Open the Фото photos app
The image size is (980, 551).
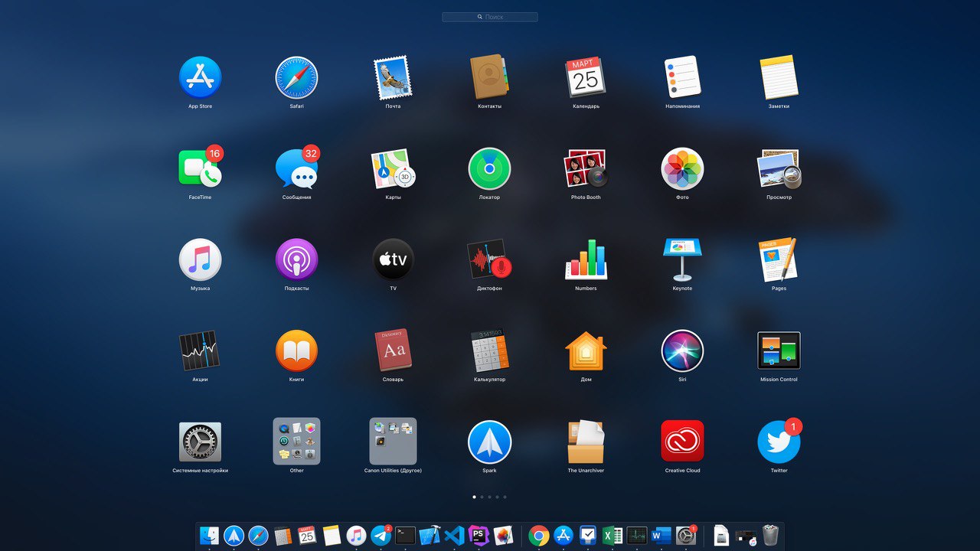(682, 168)
